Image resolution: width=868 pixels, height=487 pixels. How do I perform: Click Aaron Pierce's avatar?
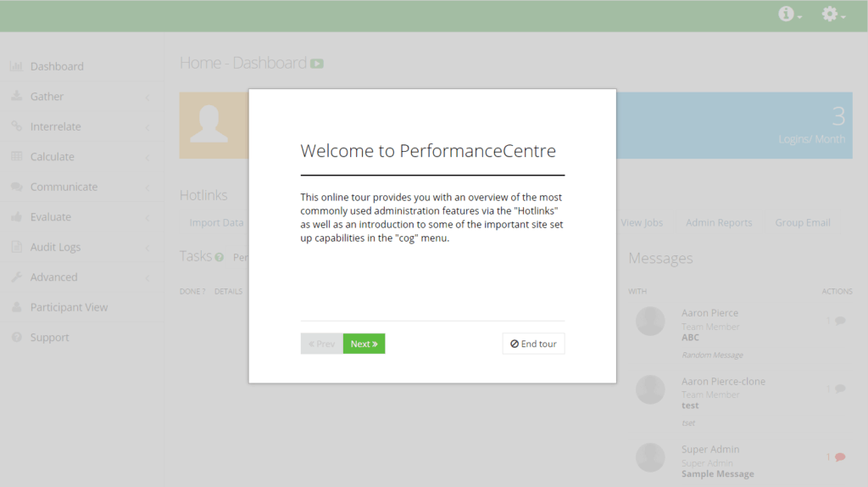[650, 322]
